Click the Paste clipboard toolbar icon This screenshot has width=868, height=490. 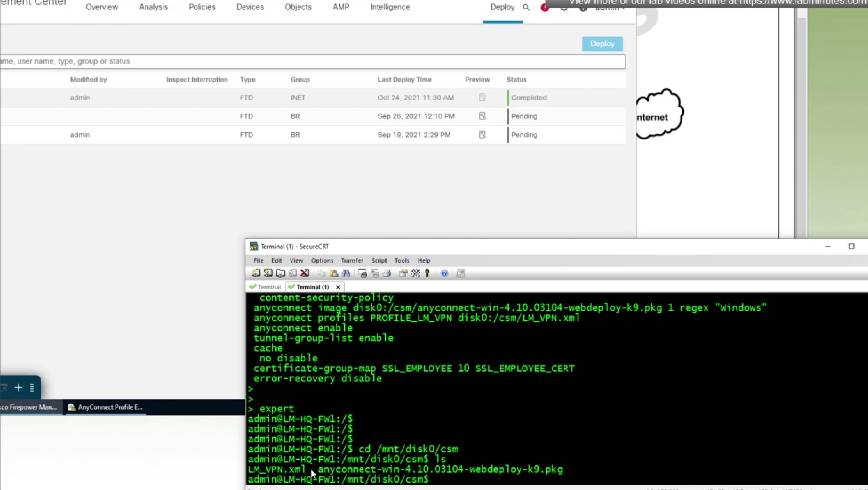334,273
